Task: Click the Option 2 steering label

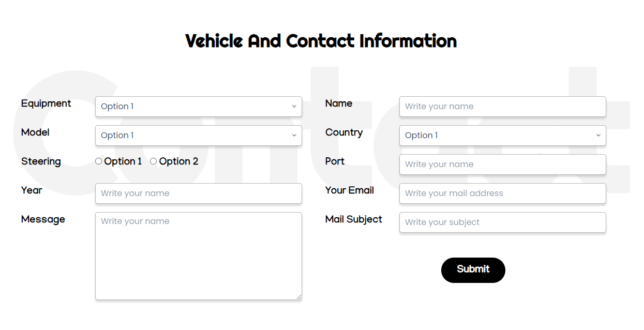Action: point(178,161)
